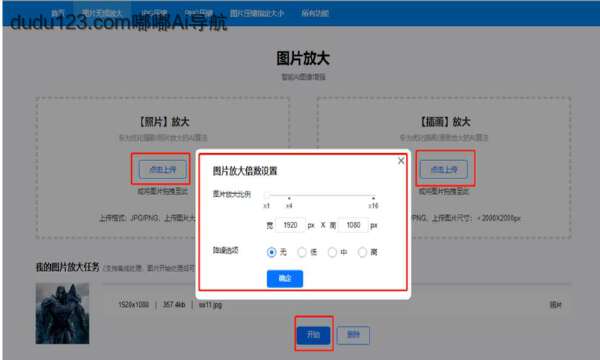Open the 所有功能 menu item

(x=315, y=13)
